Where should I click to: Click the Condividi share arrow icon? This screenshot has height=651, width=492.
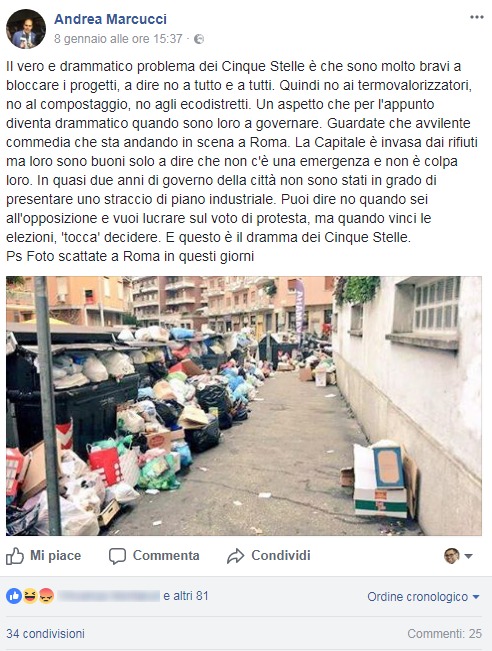tap(235, 556)
